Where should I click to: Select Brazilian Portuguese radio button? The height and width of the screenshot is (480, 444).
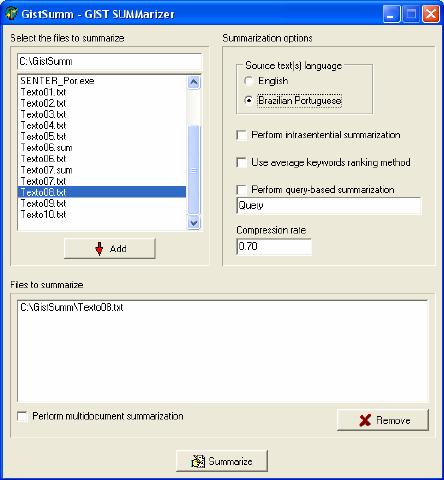248,100
